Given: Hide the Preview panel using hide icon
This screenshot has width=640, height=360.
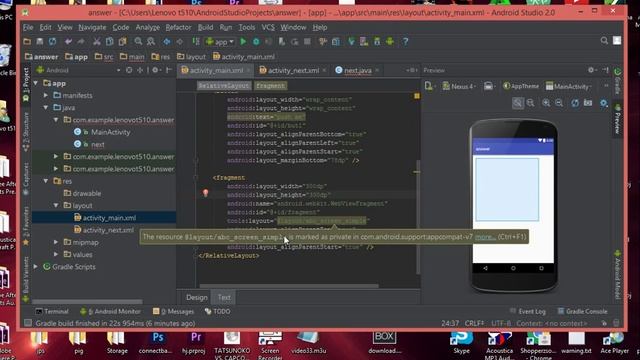Looking at the screenshot, I should [605, 70].
